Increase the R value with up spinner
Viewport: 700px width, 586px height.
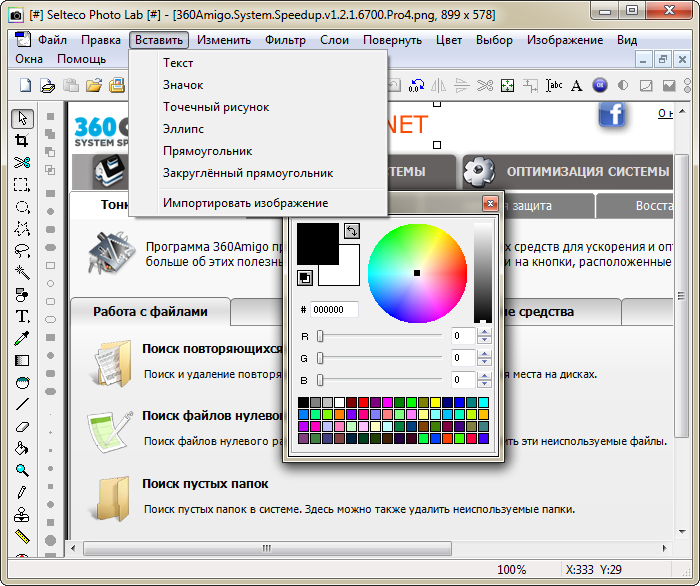pos(484,332)
